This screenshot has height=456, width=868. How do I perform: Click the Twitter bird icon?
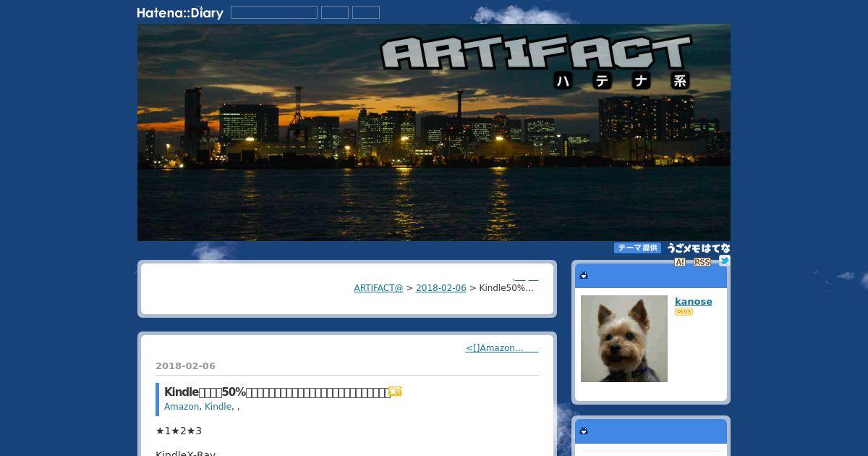(724, 261)
